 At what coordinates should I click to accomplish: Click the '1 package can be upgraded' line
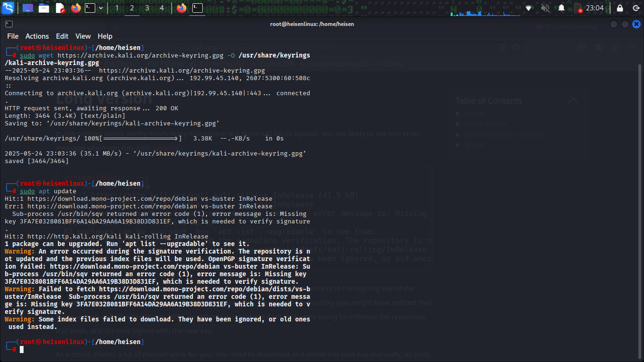[127, 244]
